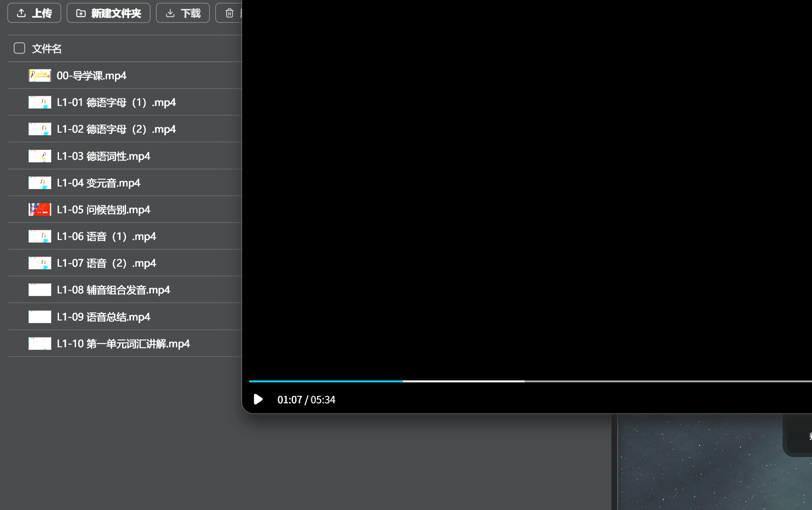Open L1-09 语音总结.mp4
This screenshot has width=812, height=510.
point(103,317)
